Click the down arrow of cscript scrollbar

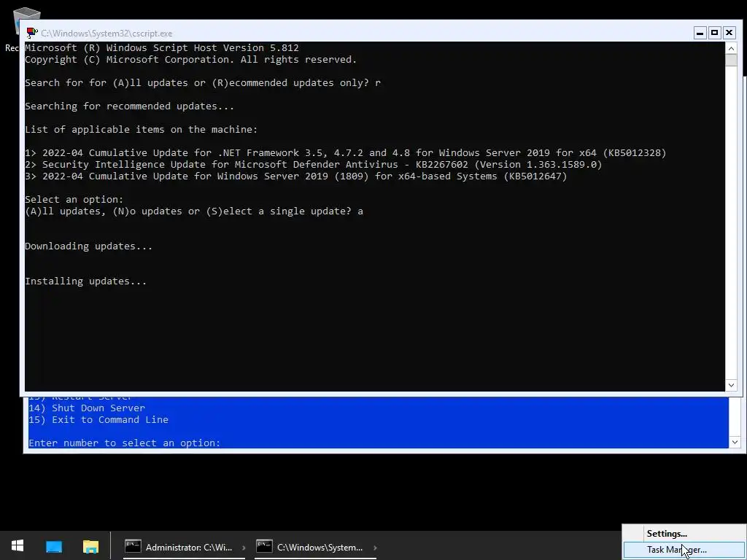pos(731,385)
